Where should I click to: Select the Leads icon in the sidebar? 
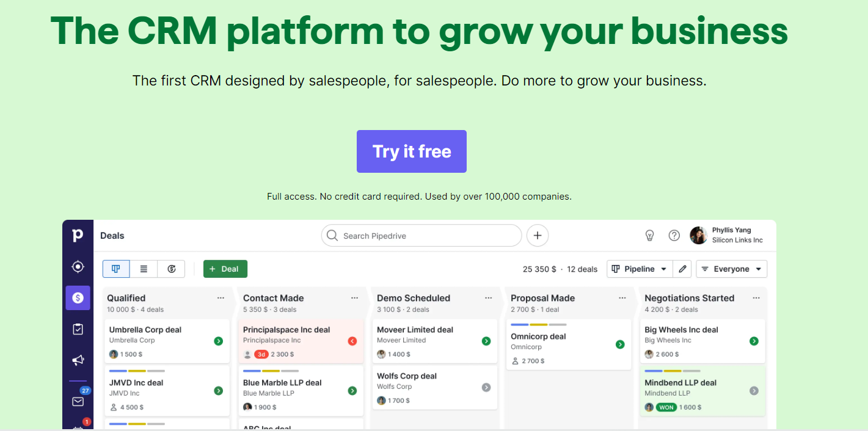pyautogui.click(x=78, y=267)
